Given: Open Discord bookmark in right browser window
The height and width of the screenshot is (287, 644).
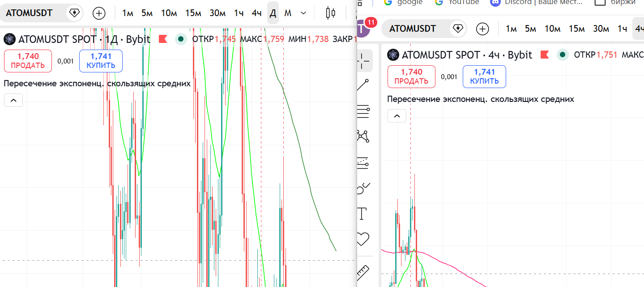Looking at the screenshot, I should tap(537, 2).
